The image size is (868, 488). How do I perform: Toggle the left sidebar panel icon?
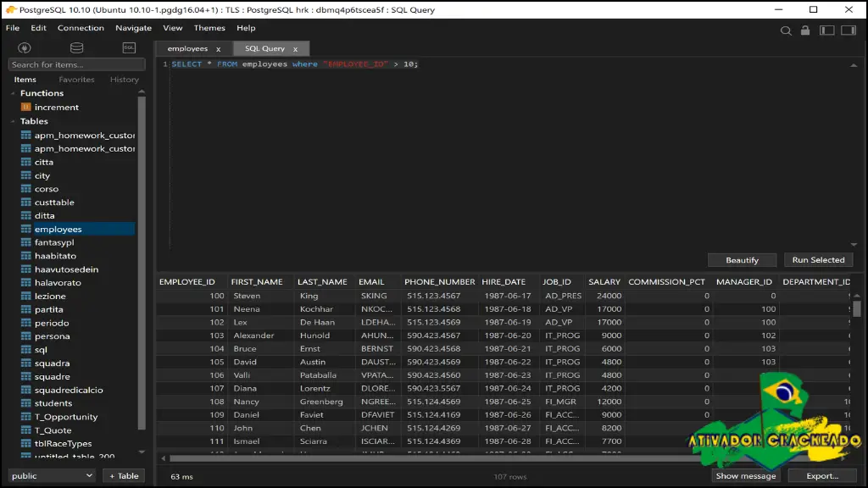point(827,30)
